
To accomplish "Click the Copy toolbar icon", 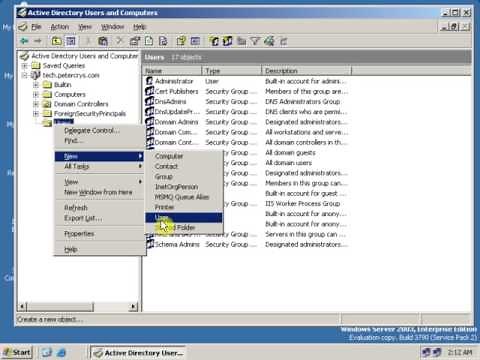I will pos(103,41).
